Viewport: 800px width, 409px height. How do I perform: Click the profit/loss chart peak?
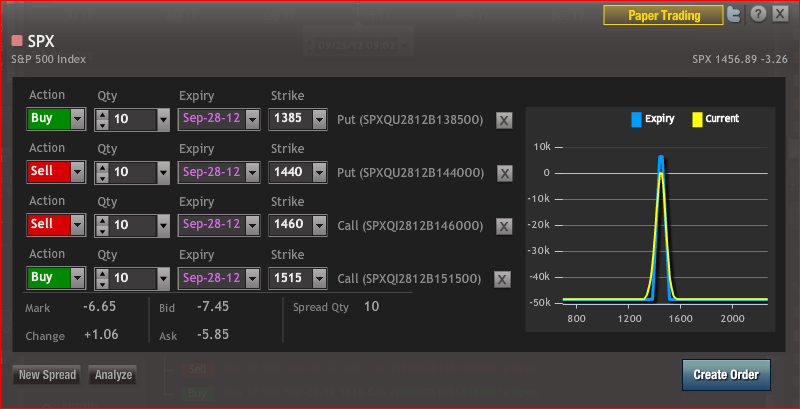pyautogui.click(x=661, y=159)
